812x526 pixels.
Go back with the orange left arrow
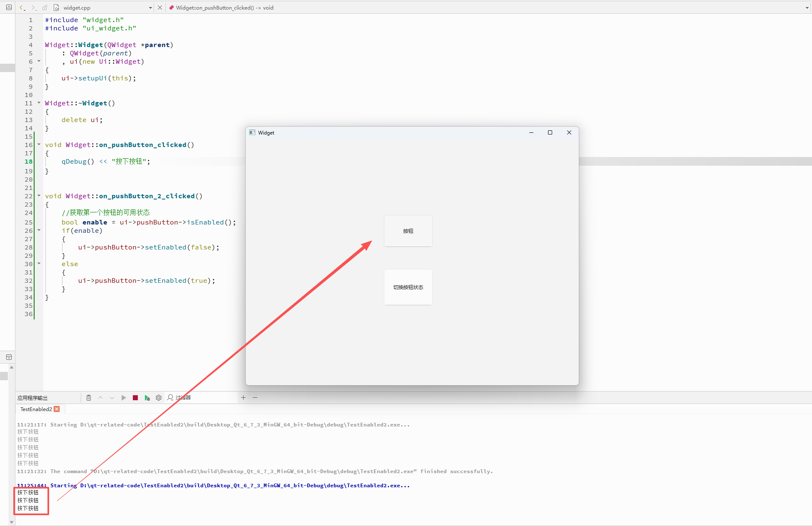[22, 7]
